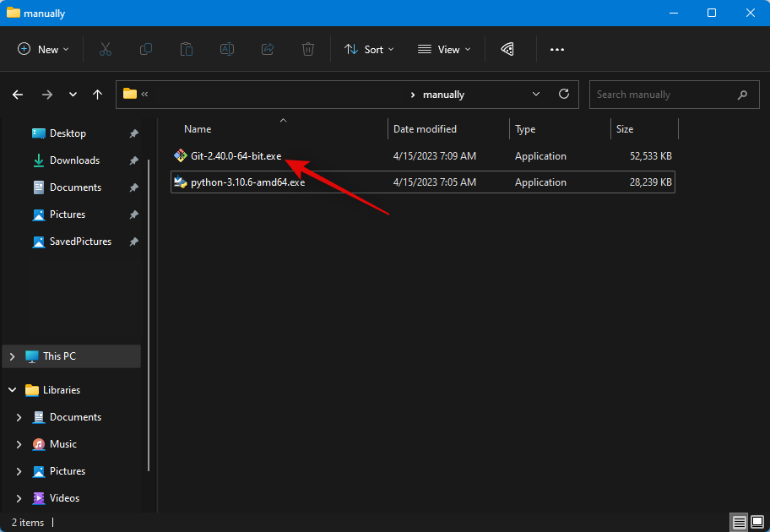The width and height of the screenshot is (770, 532).
Task: Switch to Details view layout icon
Action: coord(739,523)
